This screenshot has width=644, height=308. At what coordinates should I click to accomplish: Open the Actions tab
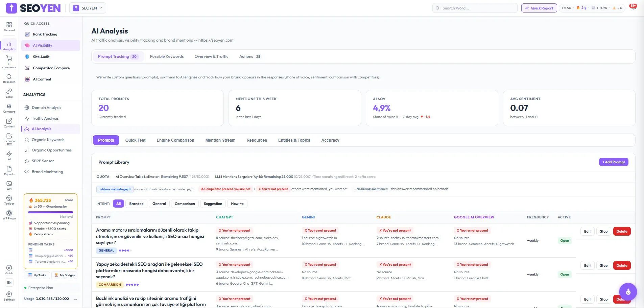pyautogui.click(x=250, y=56)
